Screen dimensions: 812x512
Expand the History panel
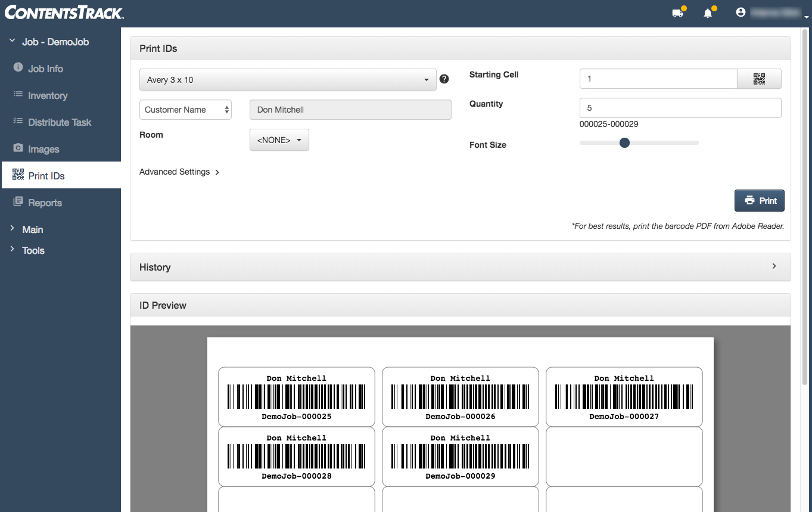(x=461, y=267)
